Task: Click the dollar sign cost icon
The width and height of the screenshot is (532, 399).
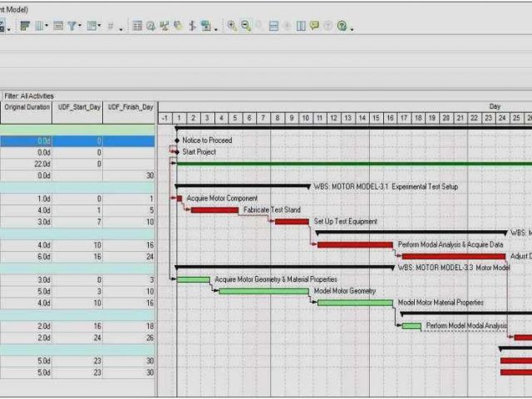Action: 192,27
